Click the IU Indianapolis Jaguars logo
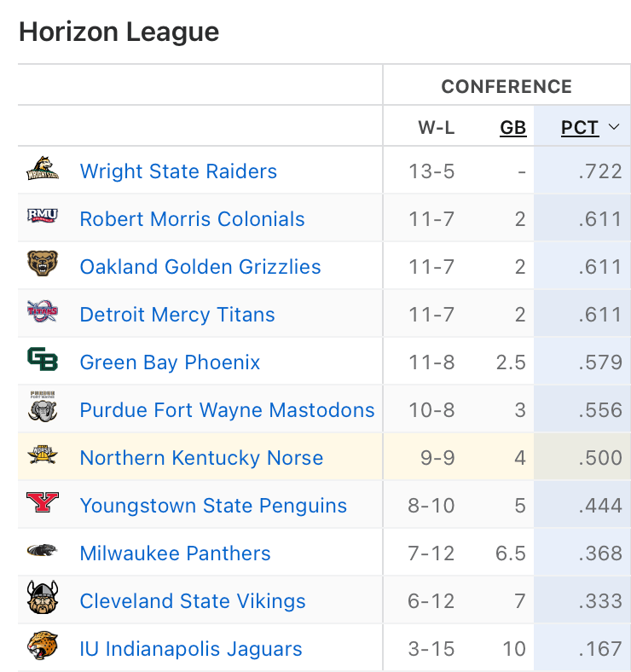This screenshot has height=672, width=631. [43, 648]
